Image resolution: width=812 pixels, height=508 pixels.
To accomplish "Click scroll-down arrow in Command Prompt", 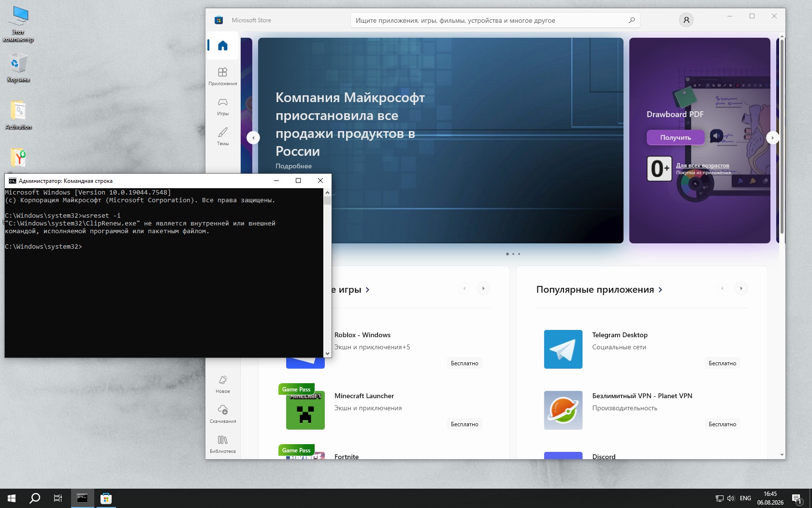I will (x=328, y=354).
